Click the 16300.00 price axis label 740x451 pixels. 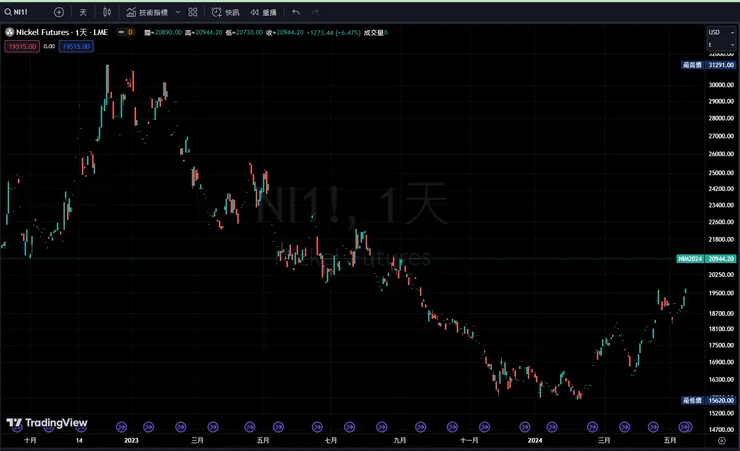721,379
